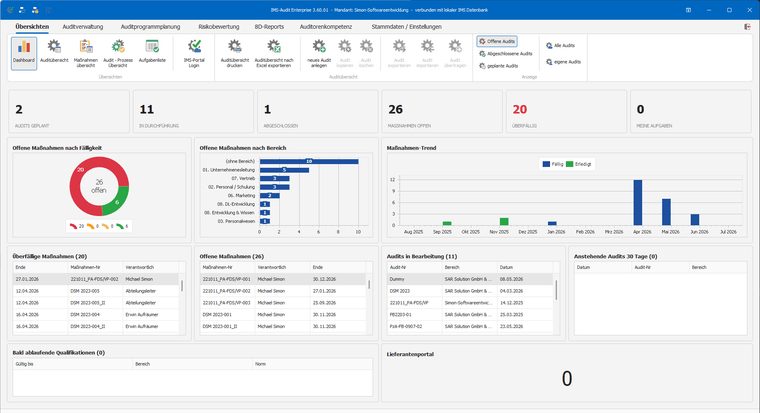Show only eigene Audits
The width and height of the screenshot is (760, 413).
(x=563, y=62)
